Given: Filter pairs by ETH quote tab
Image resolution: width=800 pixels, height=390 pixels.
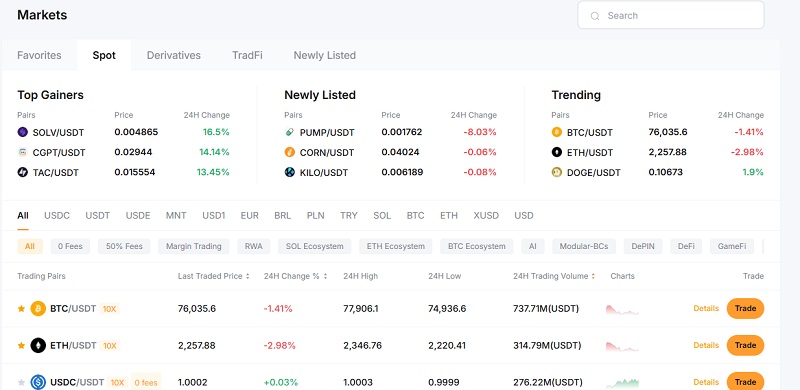Looking at the screenshot, I should (449, 215).
